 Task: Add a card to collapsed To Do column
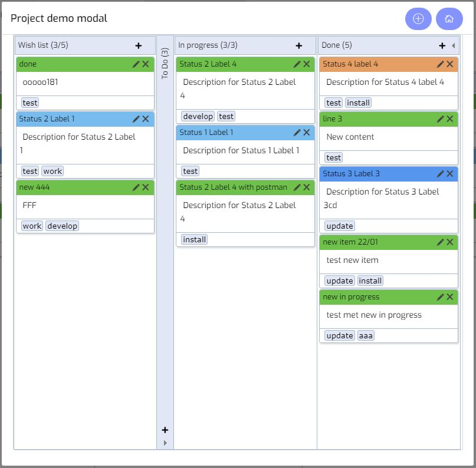click(x=165, y=430)
